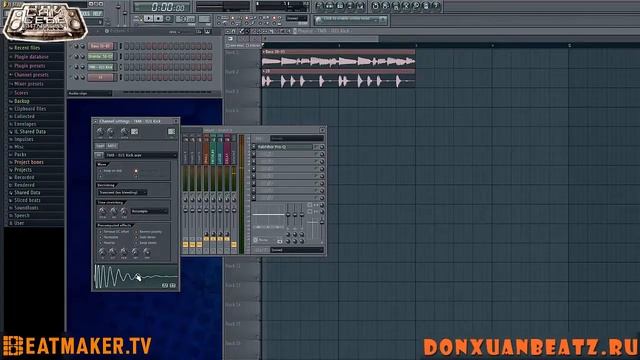The height and width of the screenshot is (360, 640).
Task: Open the HELP menu
Action: [97, 13]
